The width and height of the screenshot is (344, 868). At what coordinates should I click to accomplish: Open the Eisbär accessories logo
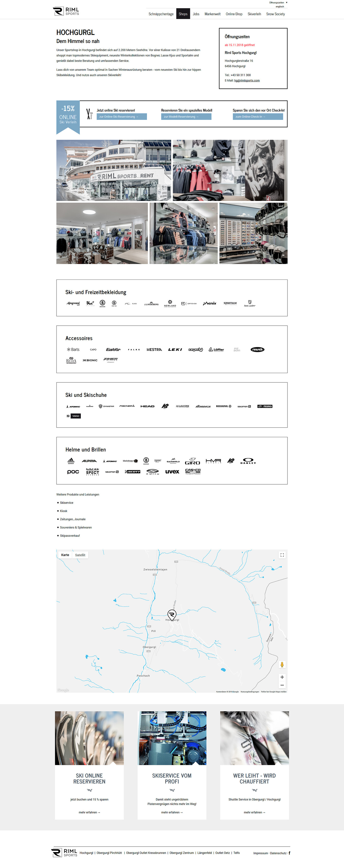pyautogui.click(x=113, y=350)
